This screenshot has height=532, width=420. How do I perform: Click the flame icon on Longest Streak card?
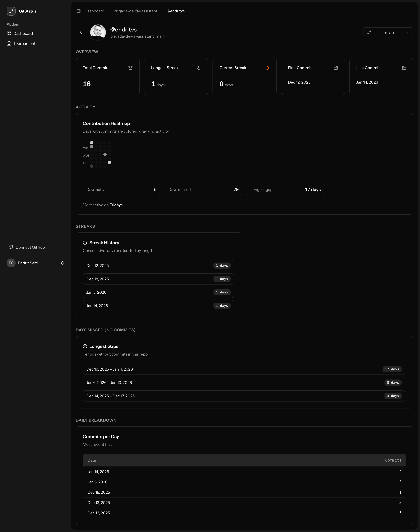tap(199, 68)
